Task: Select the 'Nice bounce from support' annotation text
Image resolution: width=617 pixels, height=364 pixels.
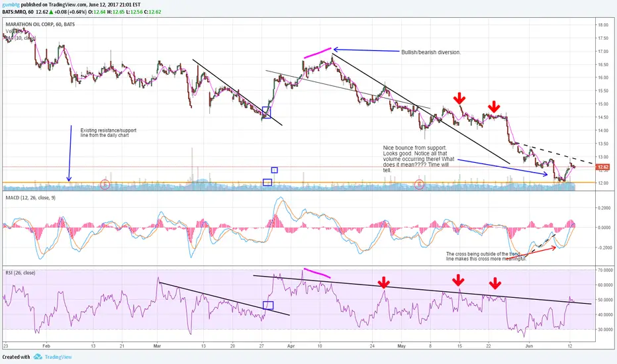Action: (418, 159)
